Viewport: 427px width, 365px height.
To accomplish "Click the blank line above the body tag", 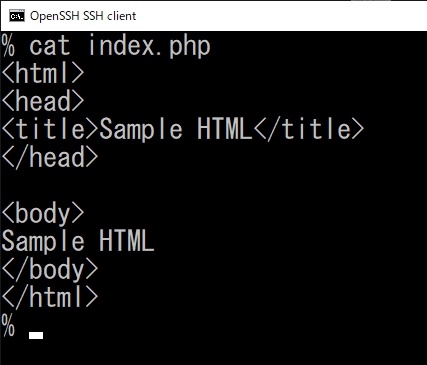I will [213, 185].
